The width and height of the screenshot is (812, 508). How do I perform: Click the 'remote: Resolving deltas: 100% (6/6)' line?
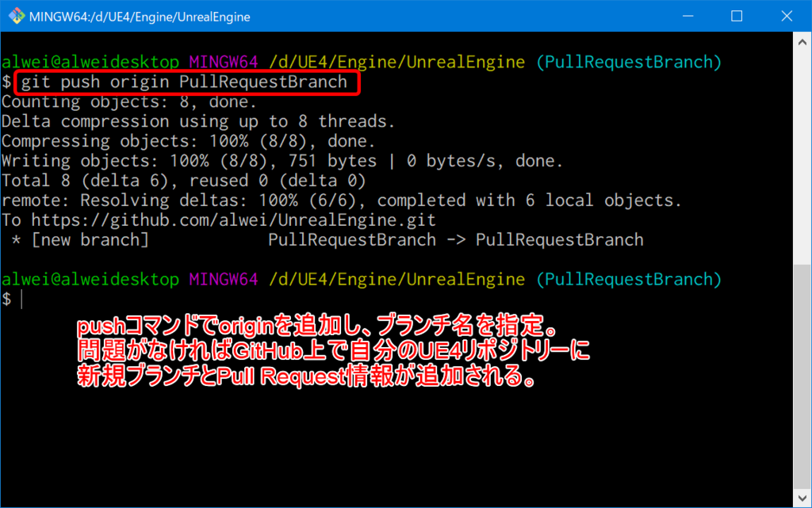[x=342, y=201]
